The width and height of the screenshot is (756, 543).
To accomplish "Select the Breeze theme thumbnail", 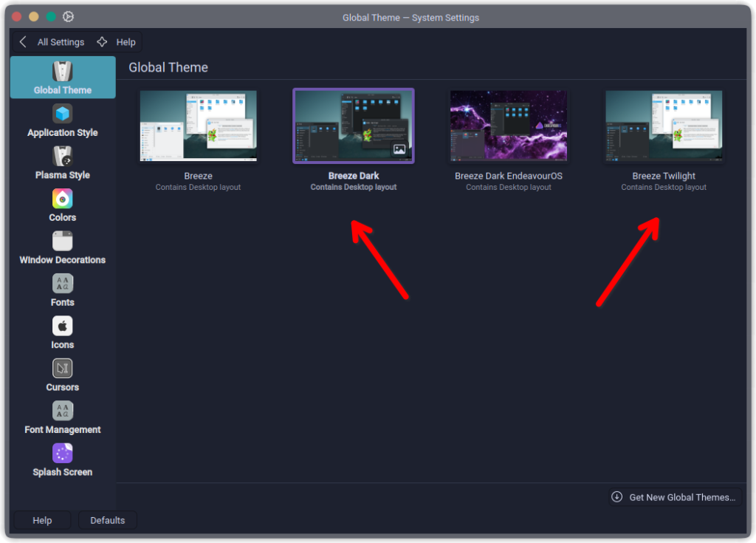I will [198, 126].
